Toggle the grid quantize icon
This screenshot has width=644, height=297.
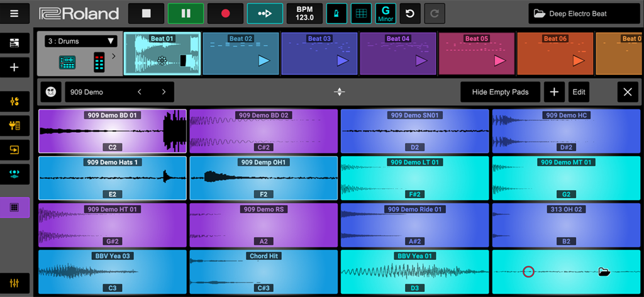click(362, 14)
